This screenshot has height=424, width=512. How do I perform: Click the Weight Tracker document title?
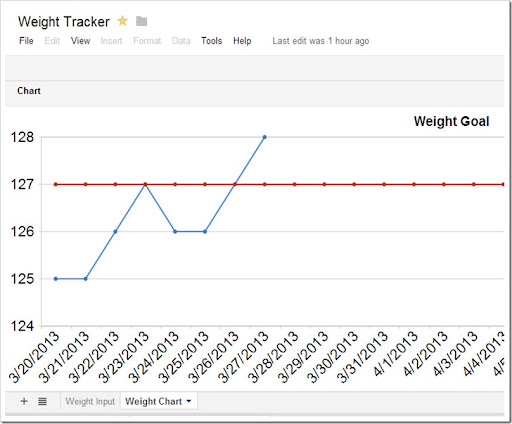(64, 22)
